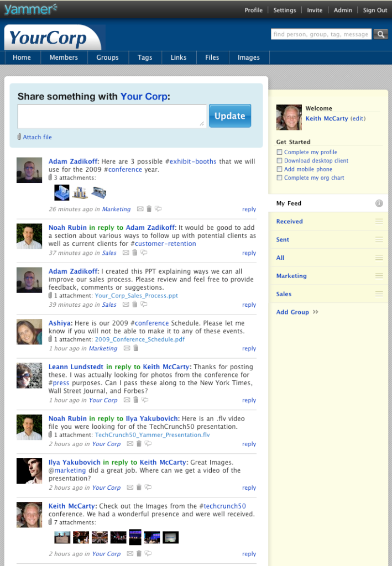The width and height of the screenshot is (392, 566).
Task: Open first techcrunch50 image thumbnail
Action: tap(62, 537)
